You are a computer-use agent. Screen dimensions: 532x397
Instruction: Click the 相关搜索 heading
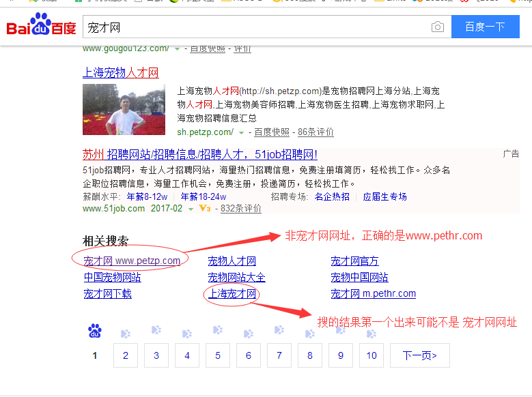coord(106,241)
